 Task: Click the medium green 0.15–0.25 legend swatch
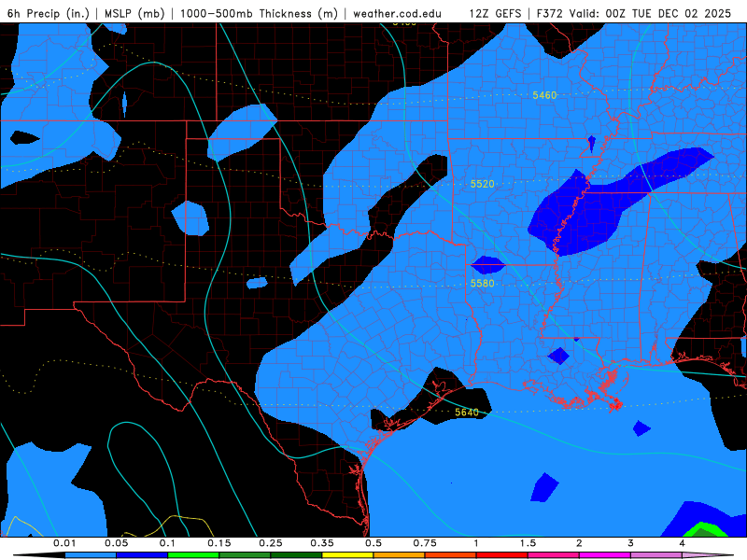245,555
